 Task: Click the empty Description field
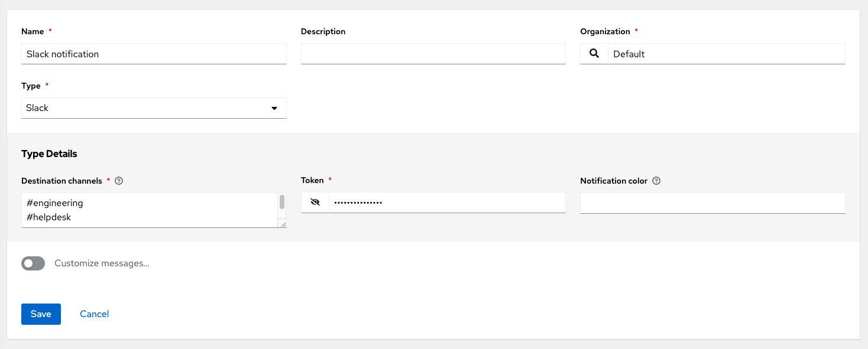[x=433, y=54]
